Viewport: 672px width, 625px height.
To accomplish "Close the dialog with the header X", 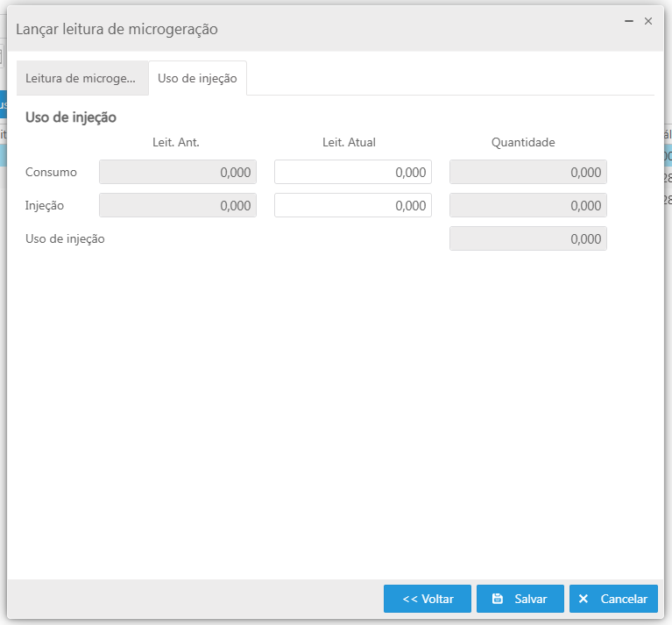I will pyautogui.click(x=648, y=20).
